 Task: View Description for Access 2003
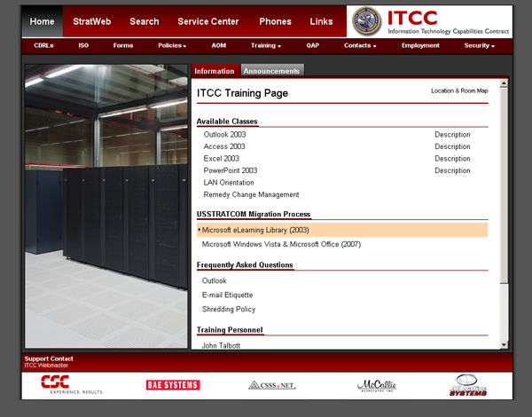click(x=452, y=146)
